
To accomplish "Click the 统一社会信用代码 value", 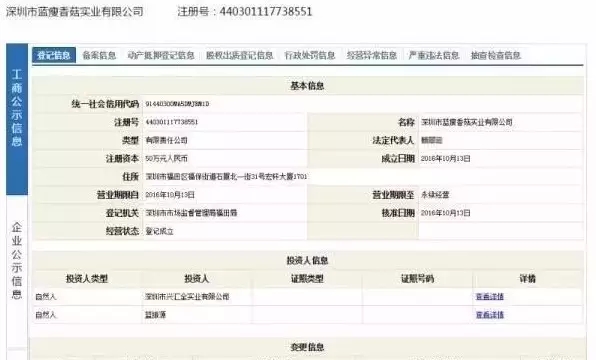I will (x=177, y=104).
